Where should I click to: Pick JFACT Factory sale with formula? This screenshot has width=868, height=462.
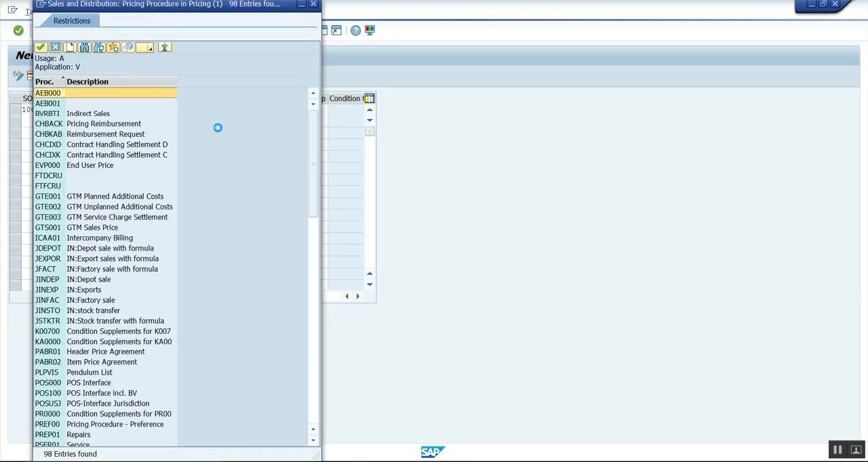[x=106, y=269]
